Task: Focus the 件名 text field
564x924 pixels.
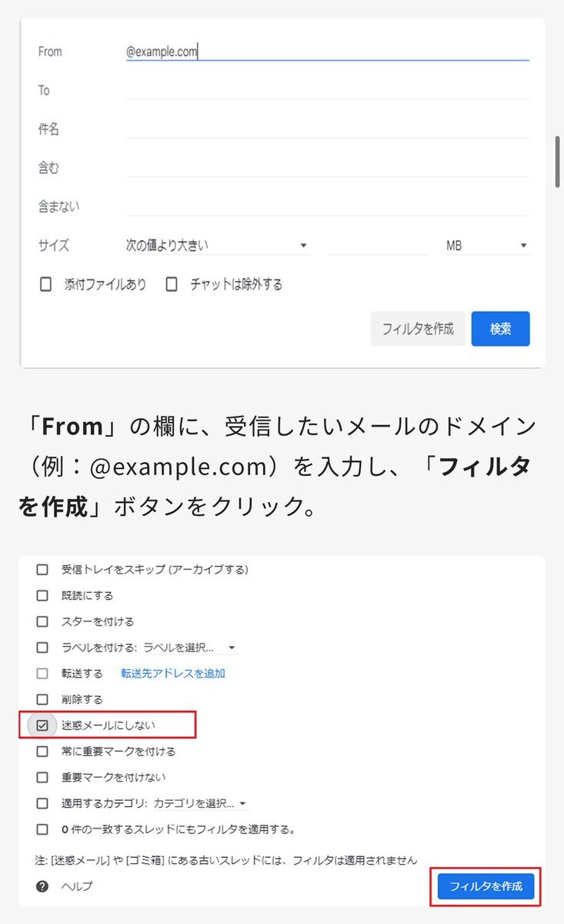Action: click(328, 129)
